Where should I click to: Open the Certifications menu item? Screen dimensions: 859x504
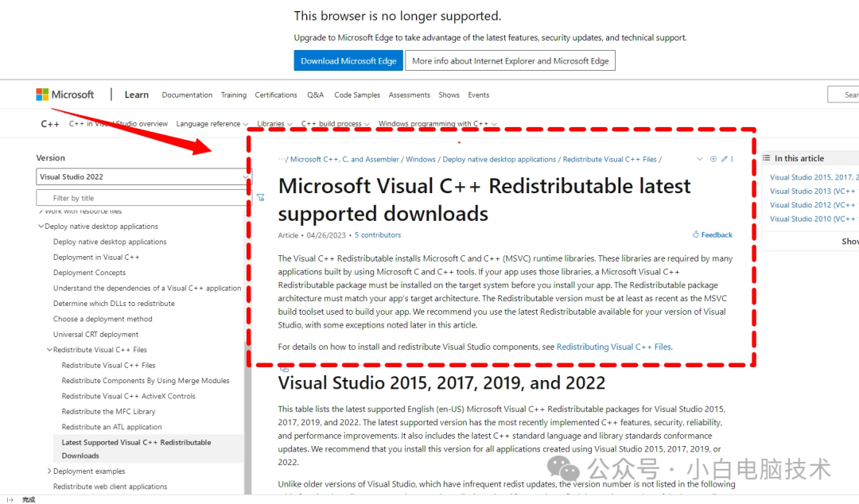tap(275, 95)
